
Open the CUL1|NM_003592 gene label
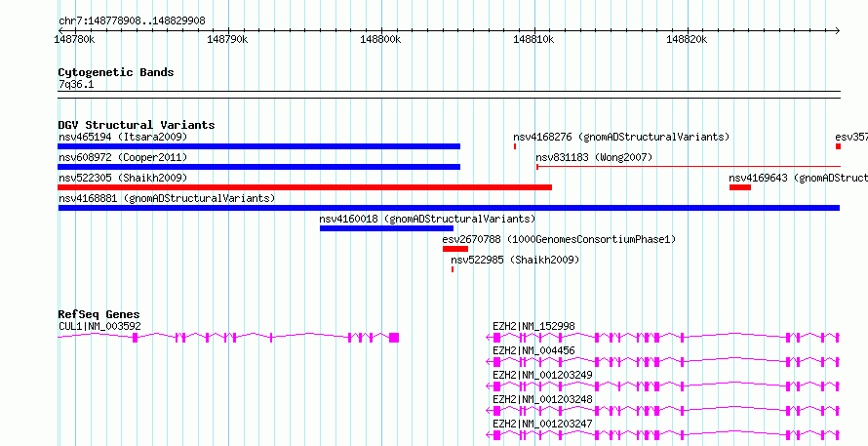(x=99, y=326)
